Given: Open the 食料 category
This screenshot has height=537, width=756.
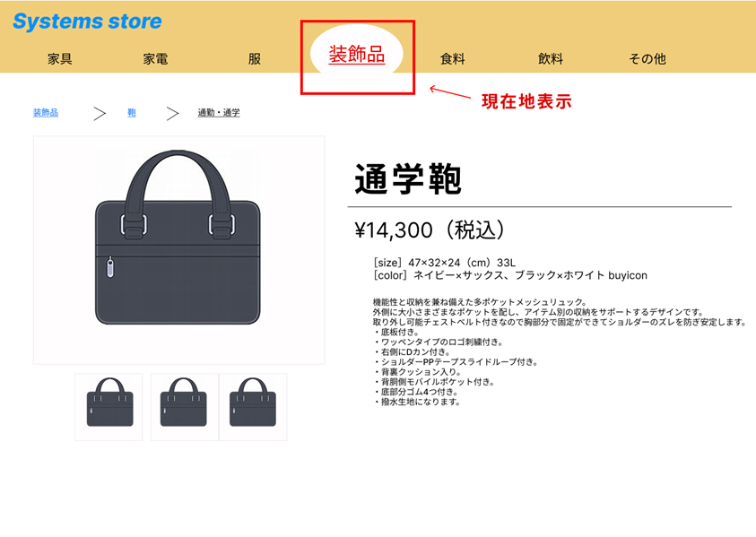Looking at the screenshot, I should pyautogui.click(x=453, y=59).
